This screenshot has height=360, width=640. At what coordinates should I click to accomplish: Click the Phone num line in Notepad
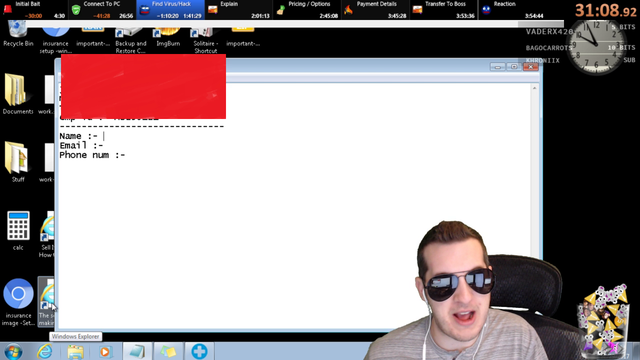(x=92, y=155)
